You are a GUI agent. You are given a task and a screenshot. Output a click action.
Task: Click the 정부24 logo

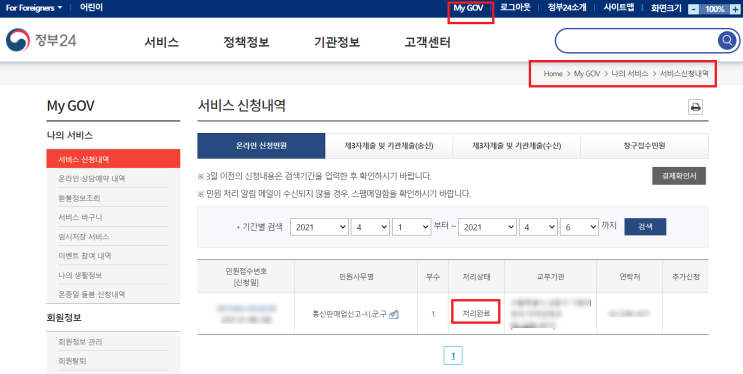pyautogui.click(x=41, y=40)
